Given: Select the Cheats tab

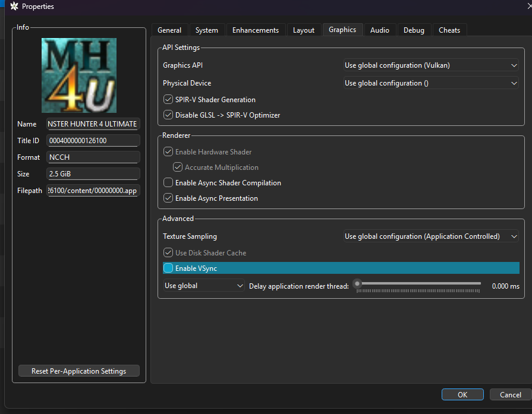Looking at the screenshot, I should (449, 30).
